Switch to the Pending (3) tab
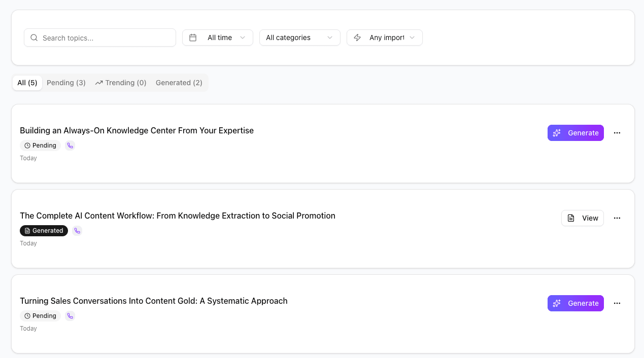Image resolution: width=644 pixels, height=358 pixels. click(66, 82)
